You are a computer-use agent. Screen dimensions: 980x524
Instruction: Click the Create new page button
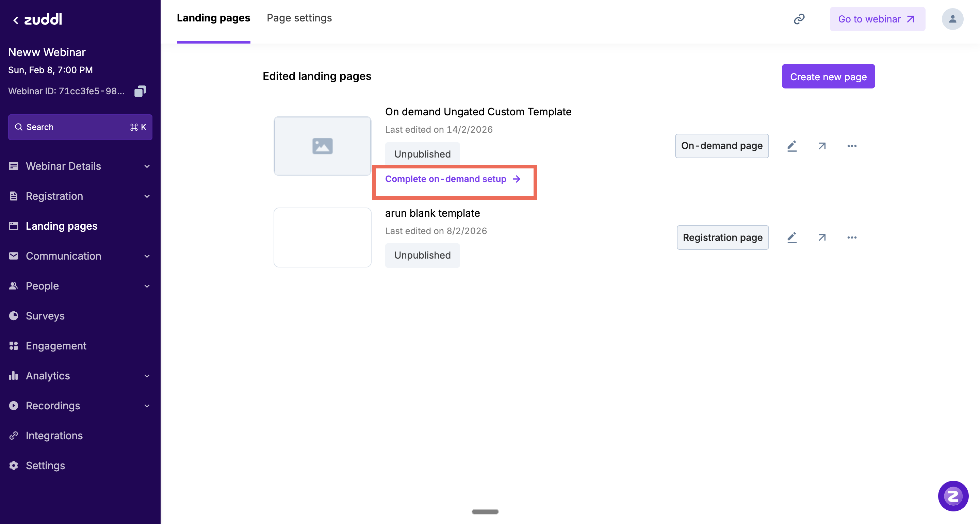[x=828, y=77]
